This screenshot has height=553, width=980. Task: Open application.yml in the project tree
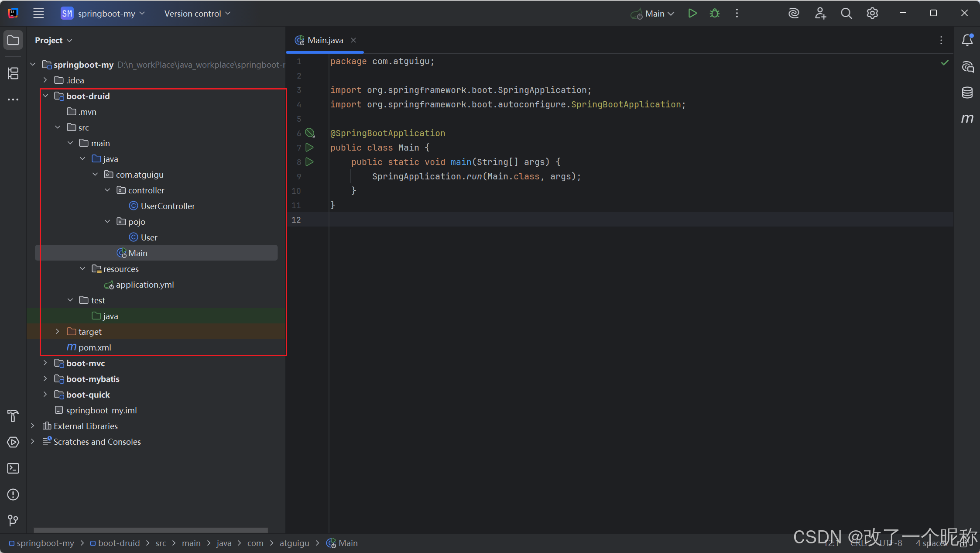click(144, 285)
